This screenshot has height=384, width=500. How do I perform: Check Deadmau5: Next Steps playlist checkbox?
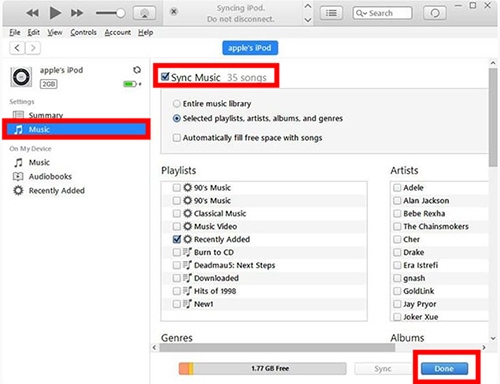[177, 265]
